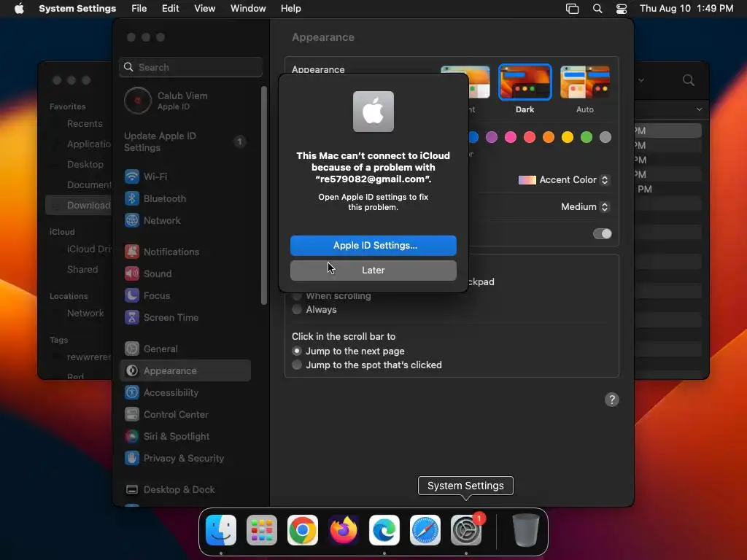Open Finder from the Dock
Screen dimensions: 747x560
[x=221, y=530]
